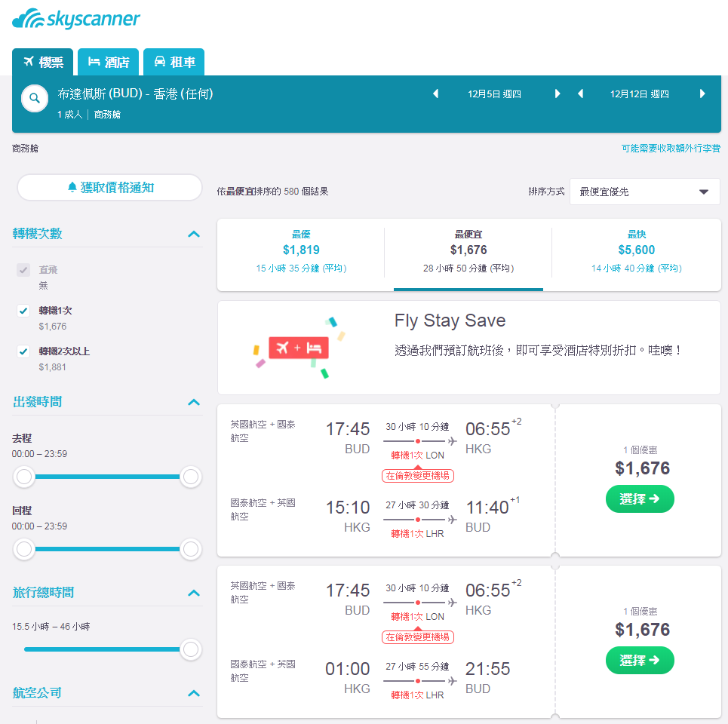Go to previous departure date before 12月5日
Screen dimensions: 728x724
pyautogui.click(x=435, y=94)
